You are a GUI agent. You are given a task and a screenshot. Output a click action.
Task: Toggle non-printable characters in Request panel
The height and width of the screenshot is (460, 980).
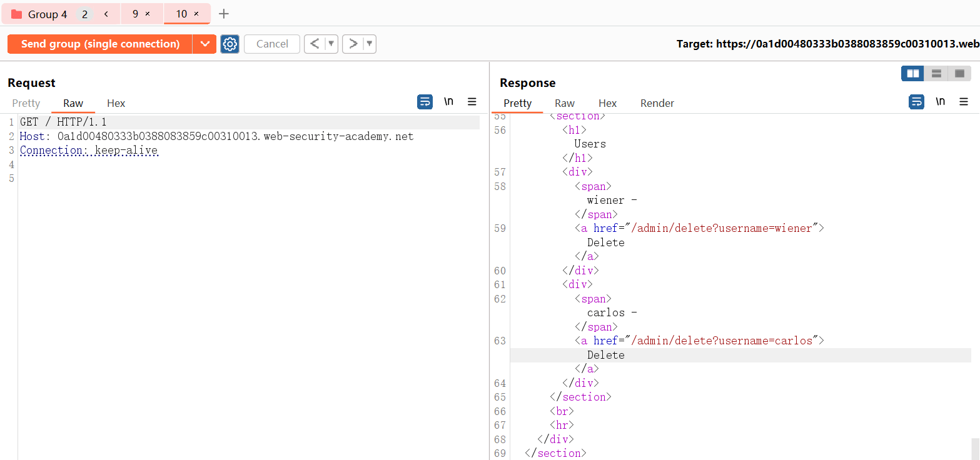[448, 102]
